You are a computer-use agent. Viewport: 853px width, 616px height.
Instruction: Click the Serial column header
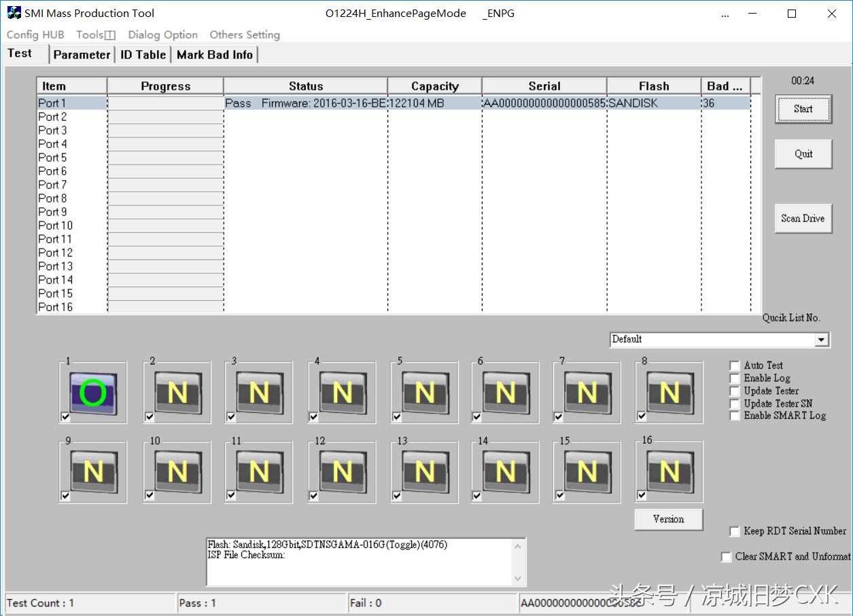click(x=544, y=86)
